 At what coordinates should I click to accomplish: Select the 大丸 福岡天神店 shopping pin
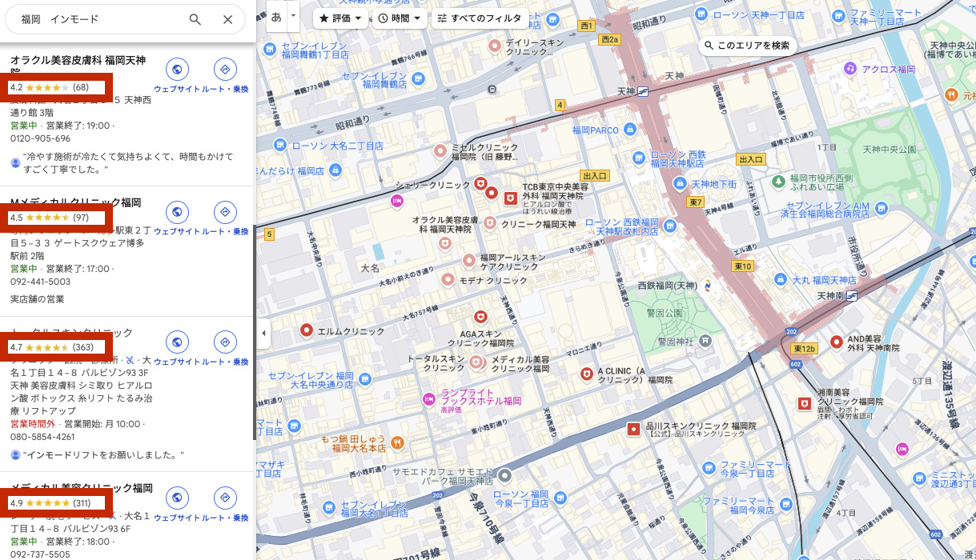(781, 280)
